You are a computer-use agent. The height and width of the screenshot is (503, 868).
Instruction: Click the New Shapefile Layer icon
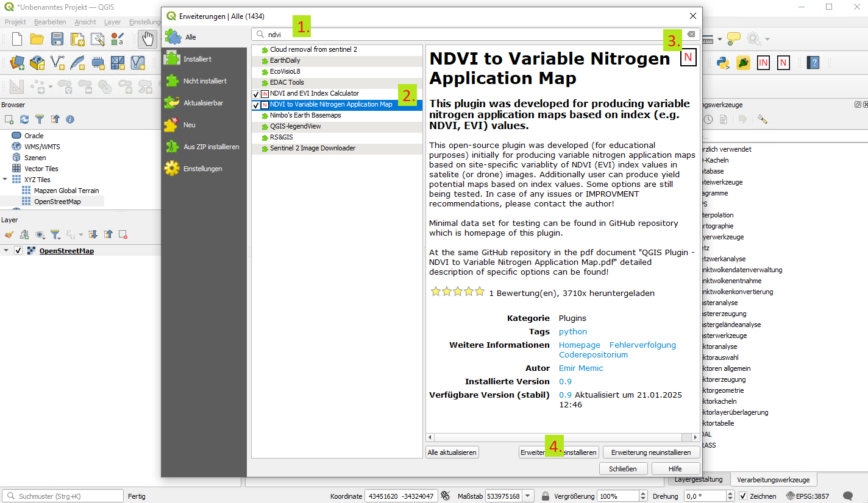coord(57,62)
